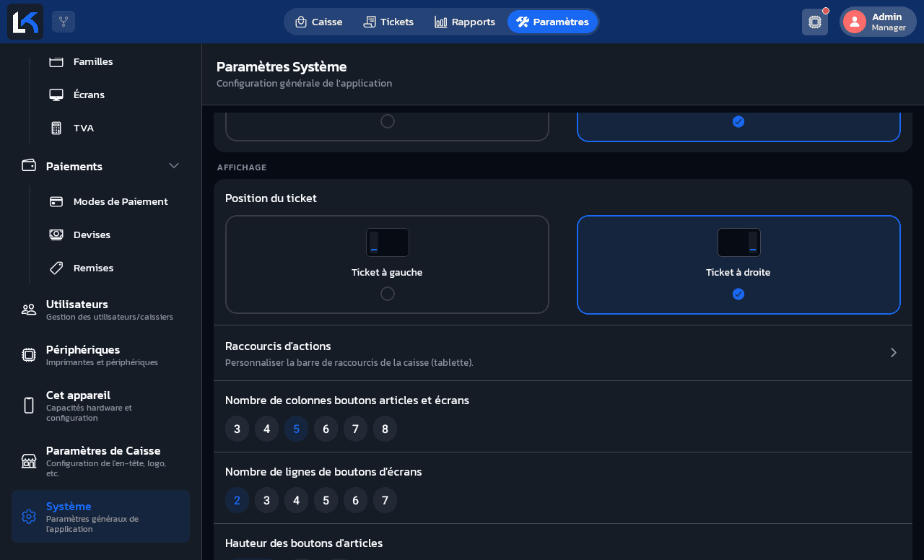Screen dimensions: 924x560
Task: Click the Utilisateurs people icon
Action: click(x=29, y=310)
